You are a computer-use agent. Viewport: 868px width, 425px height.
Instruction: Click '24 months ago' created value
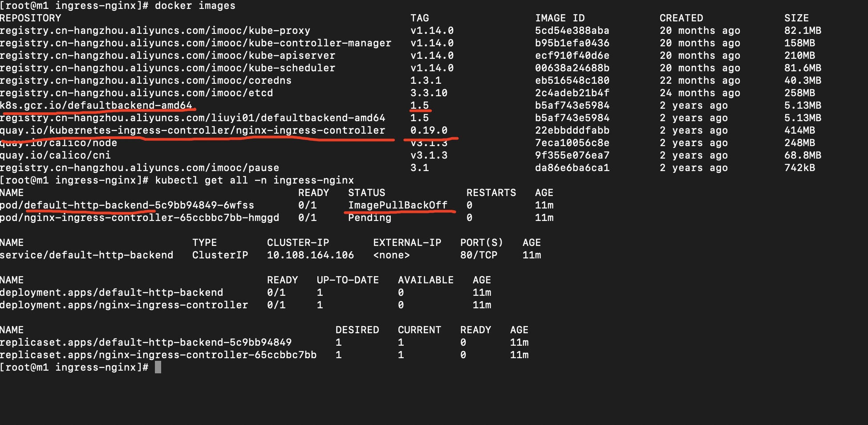click(700, 93)
